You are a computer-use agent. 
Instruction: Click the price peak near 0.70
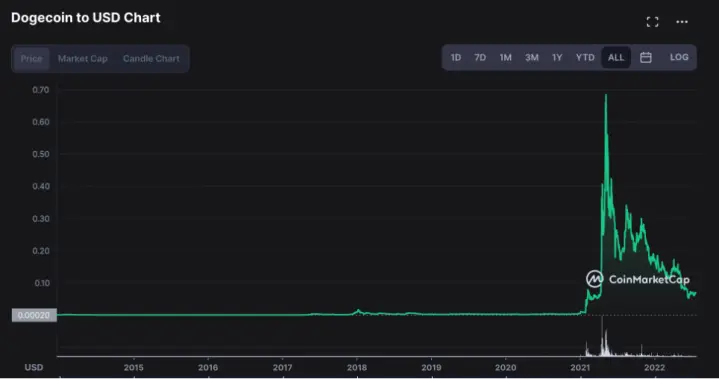coord(606,95)
